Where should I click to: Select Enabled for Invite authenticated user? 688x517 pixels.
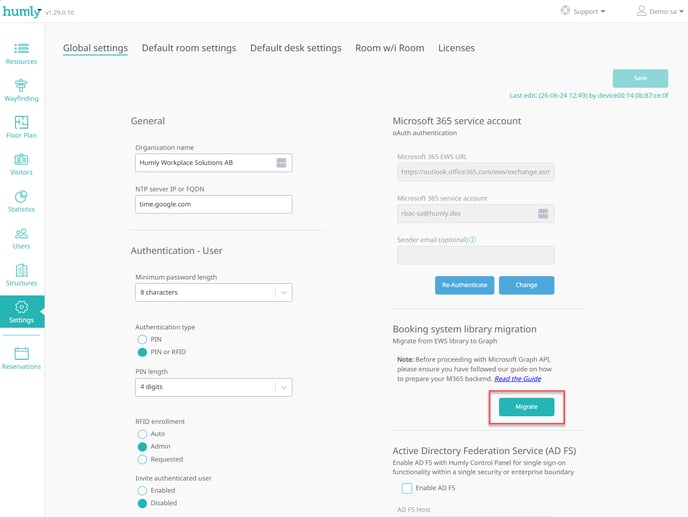pos(142,490)
